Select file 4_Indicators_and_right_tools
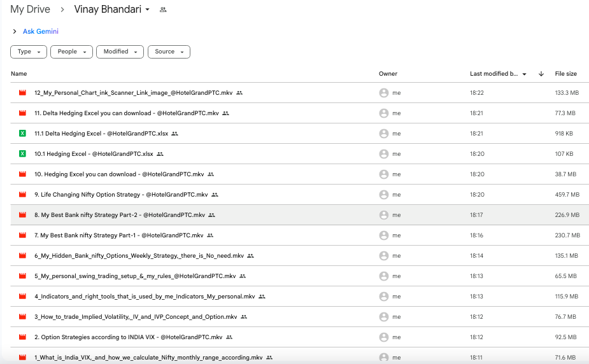The width and height of the screenshot is (589, 364). 145,297
